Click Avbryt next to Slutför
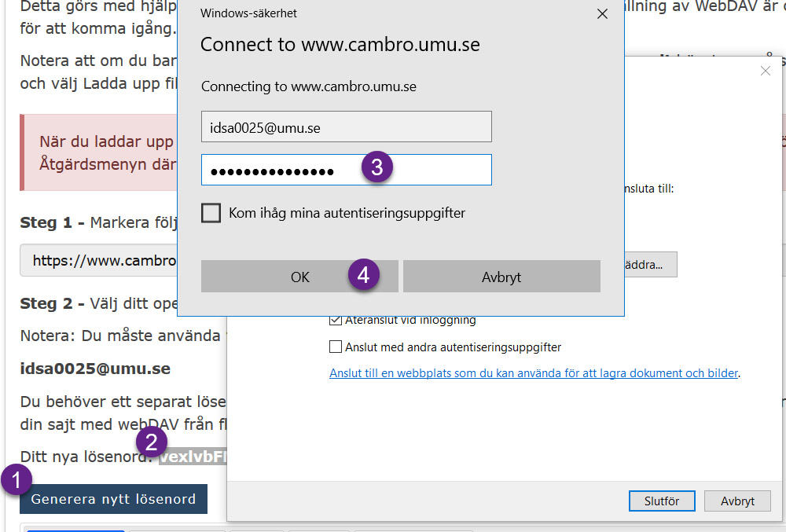Viewport: 786px width, 532px height. pyautogui.click(x=737, y=501)
